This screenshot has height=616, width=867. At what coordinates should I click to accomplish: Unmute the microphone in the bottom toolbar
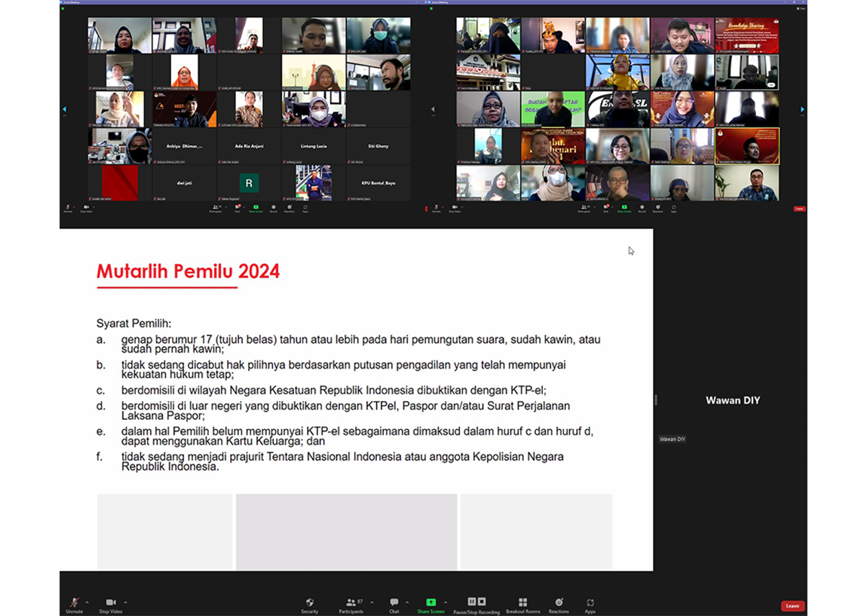coord(74,603)
